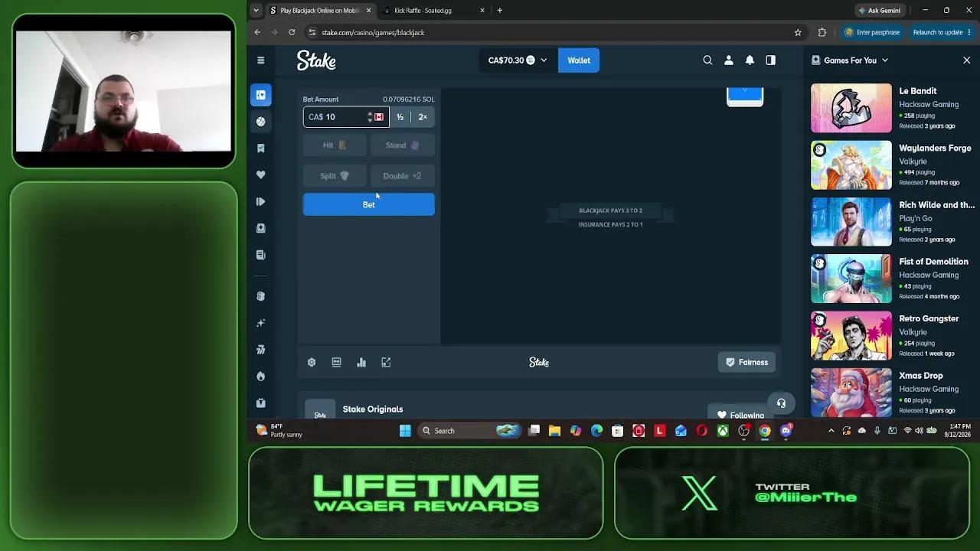Click the Double button

point(403,176)
